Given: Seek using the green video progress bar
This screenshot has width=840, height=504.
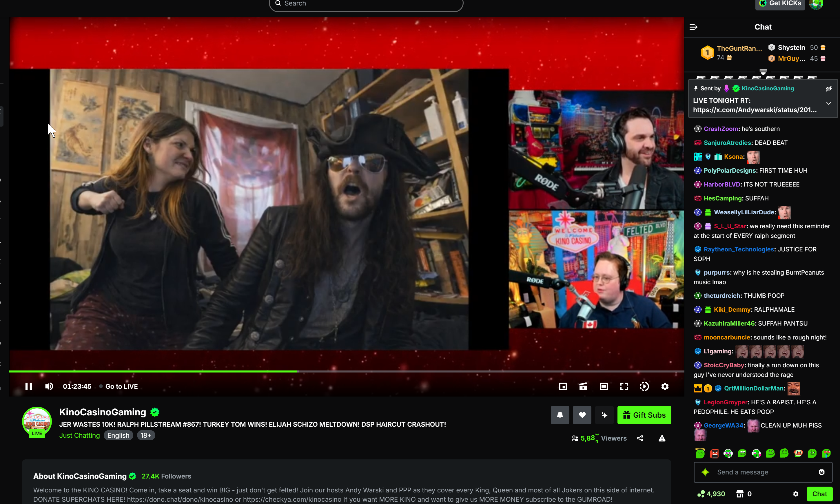Looking at the screenshot, I should click(x=347, y=372).
